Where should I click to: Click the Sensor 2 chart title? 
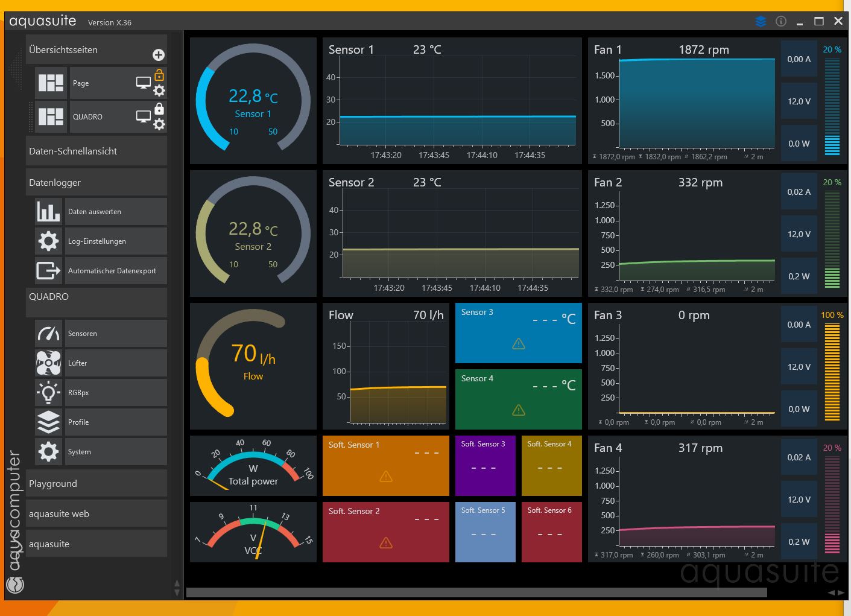point(351,182)
